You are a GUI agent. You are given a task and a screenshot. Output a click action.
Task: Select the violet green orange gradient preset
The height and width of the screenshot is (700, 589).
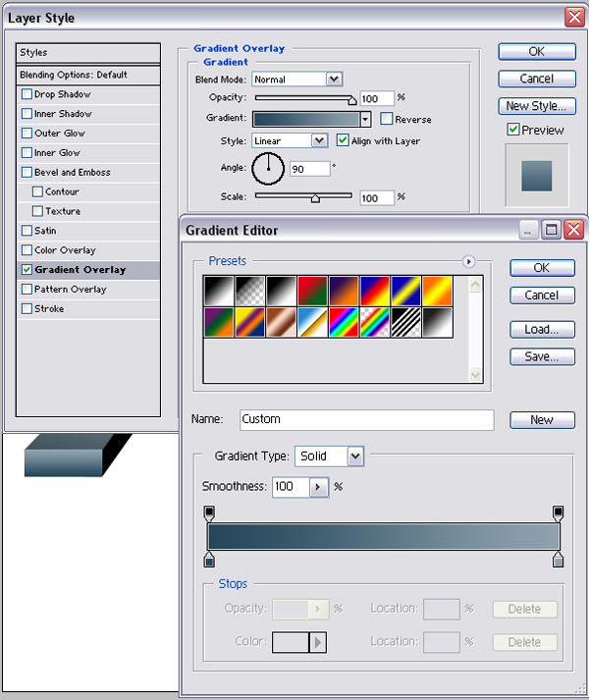(x=219, y=322)
